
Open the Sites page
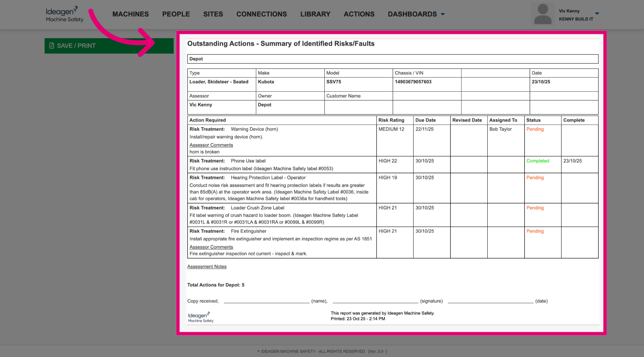click(213, 14)
